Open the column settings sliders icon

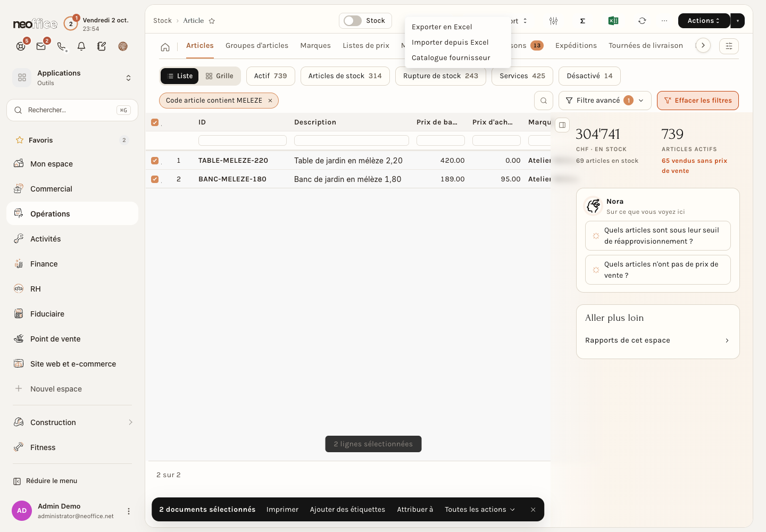click(553, 21)
